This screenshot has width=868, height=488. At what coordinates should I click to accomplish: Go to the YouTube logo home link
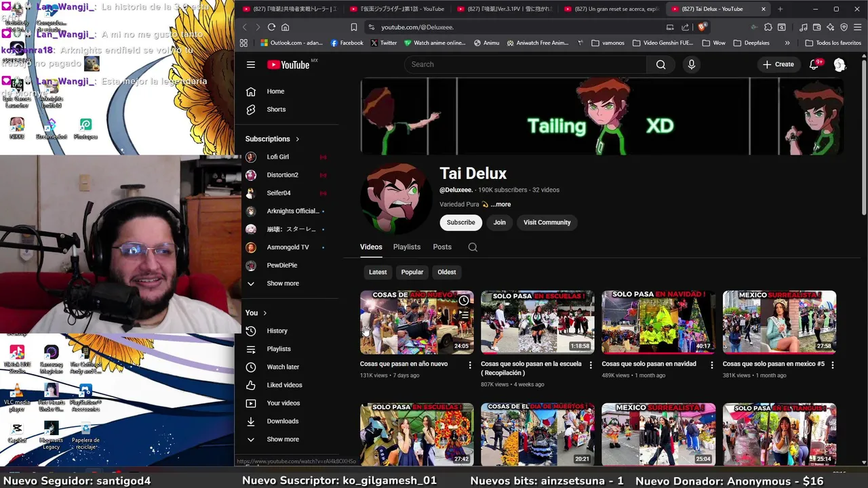(x=288, y=64)
